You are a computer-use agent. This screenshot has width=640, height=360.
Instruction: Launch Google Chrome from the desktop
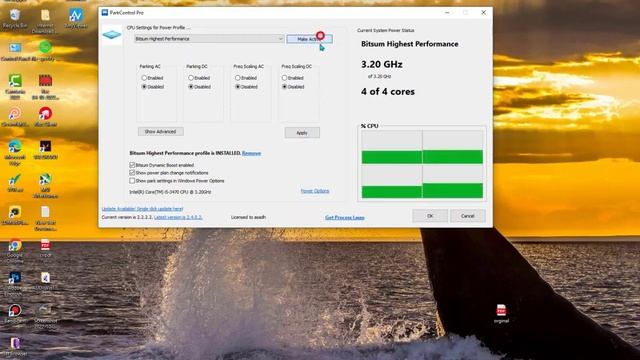coord(15,249)
